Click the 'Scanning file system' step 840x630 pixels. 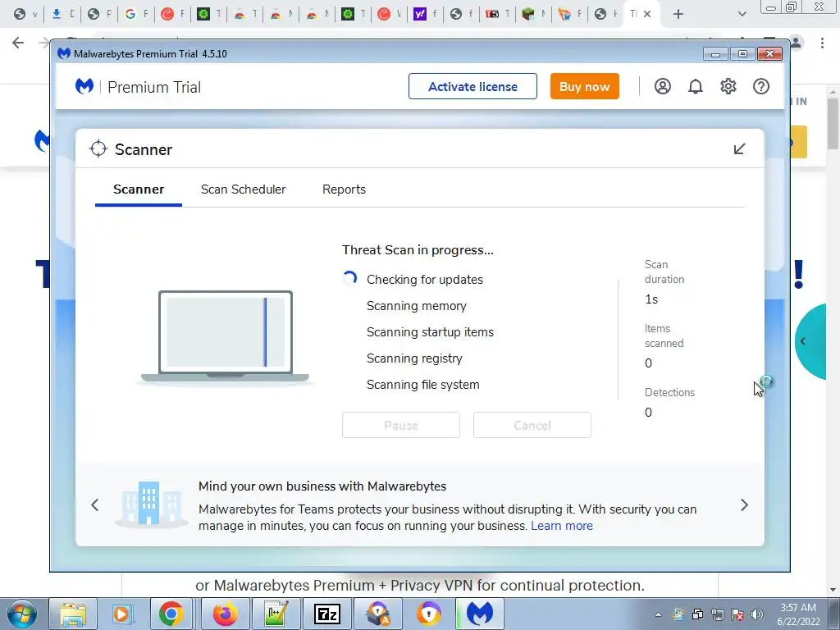pyautogui.click(x=422, y=385)
